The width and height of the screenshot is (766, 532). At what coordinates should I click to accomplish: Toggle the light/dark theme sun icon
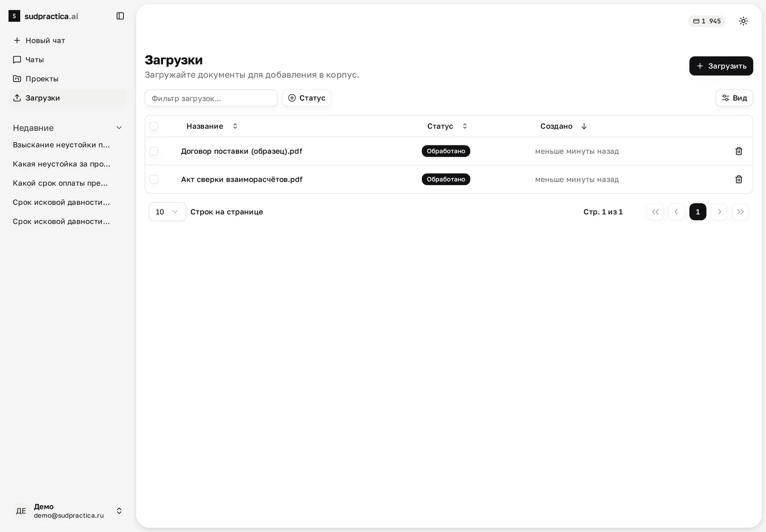[x=743, y=21]
